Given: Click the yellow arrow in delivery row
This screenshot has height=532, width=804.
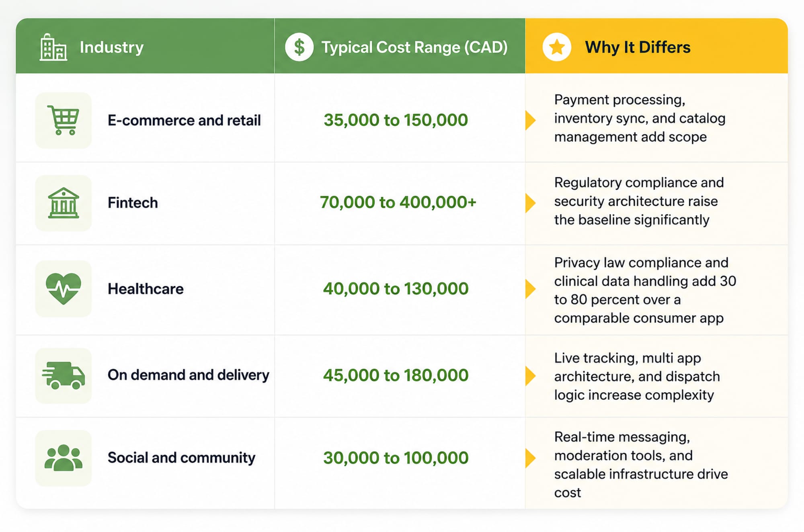Looking at the screenshot, I should (x=530, y=376).
